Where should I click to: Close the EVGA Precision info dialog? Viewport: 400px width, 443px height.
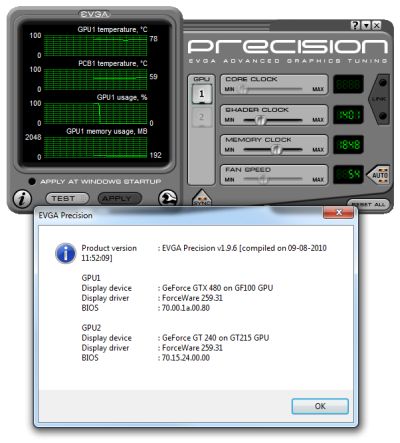(338, 212)
